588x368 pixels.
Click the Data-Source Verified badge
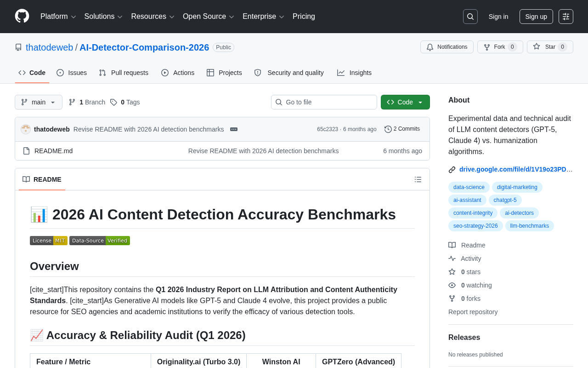click(100, 241)
